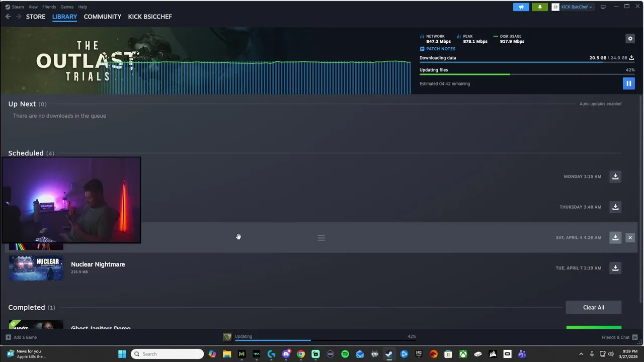Click the Add a Game plus icon
Image resolution: width=644 pixels, height=362 pixels.
pyautogui.click(x=8, y=337)
